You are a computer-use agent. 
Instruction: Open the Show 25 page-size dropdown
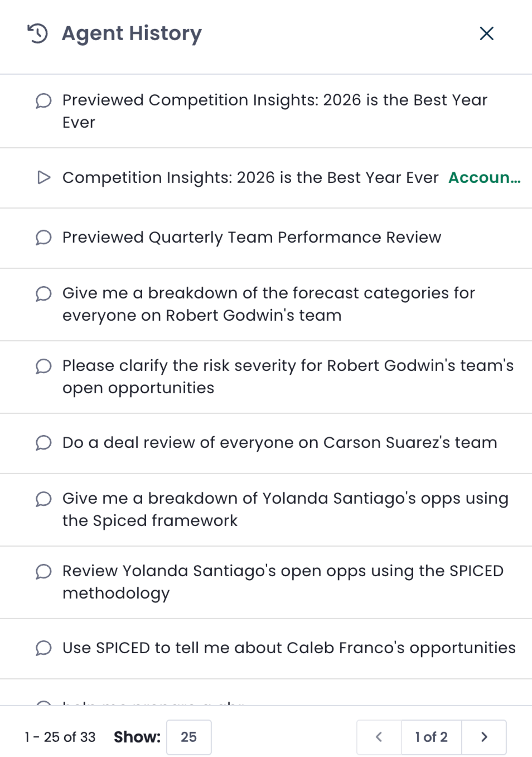[x=188, y=737]
